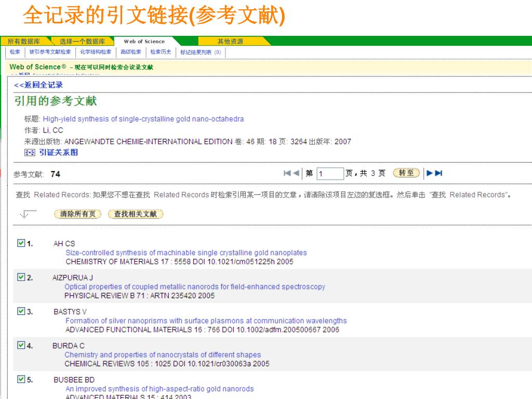Screen dimensions: 532x399
Task: Click the PHYSICAL REVIEW B 71 citation text
Action: click(x=139, y=296)
